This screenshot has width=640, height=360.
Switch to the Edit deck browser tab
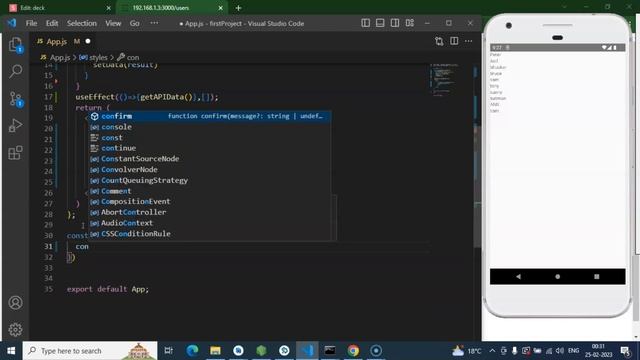tap(60, 8)
